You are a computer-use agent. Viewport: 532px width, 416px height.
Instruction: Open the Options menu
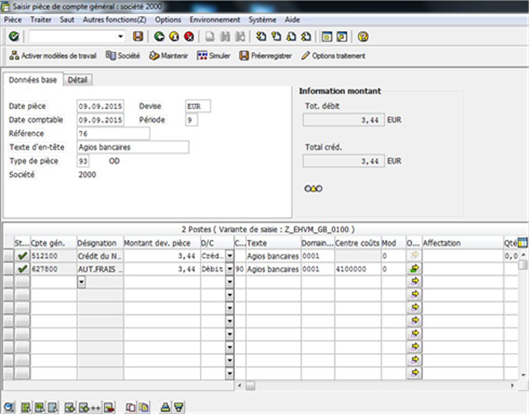point(168,19)
